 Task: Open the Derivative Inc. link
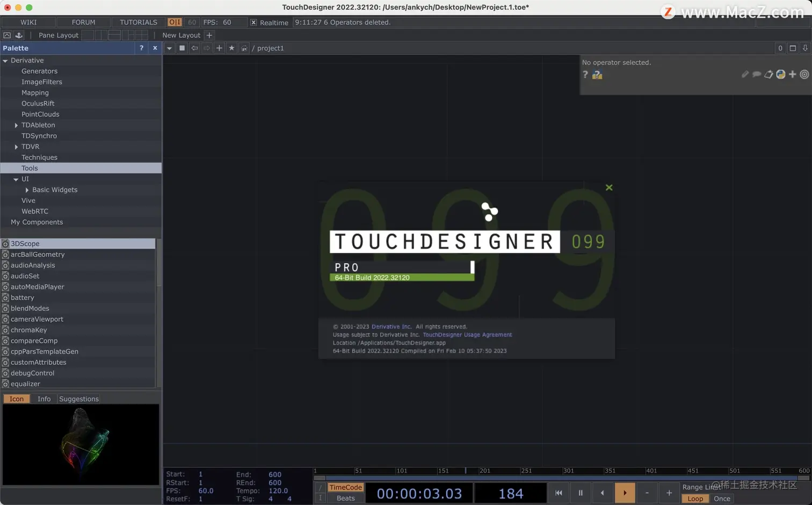point(392,327)
